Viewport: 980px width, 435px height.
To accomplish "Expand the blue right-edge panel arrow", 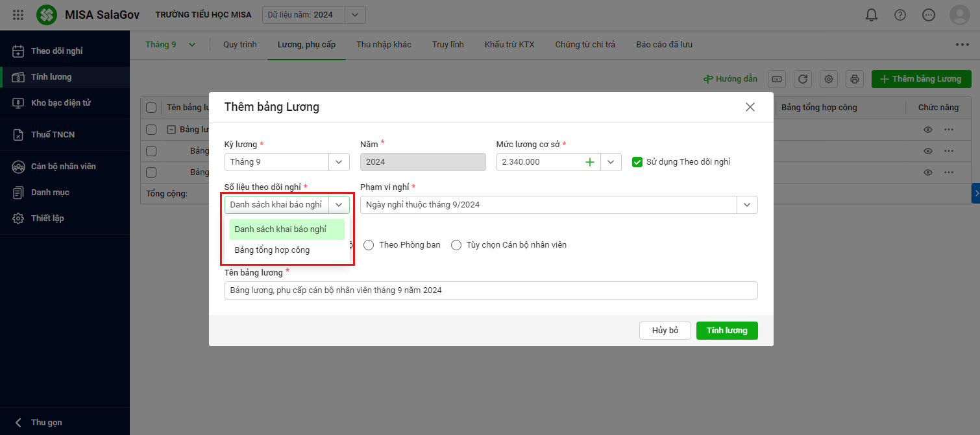I will pyautogui.click(x=975, y=193).
